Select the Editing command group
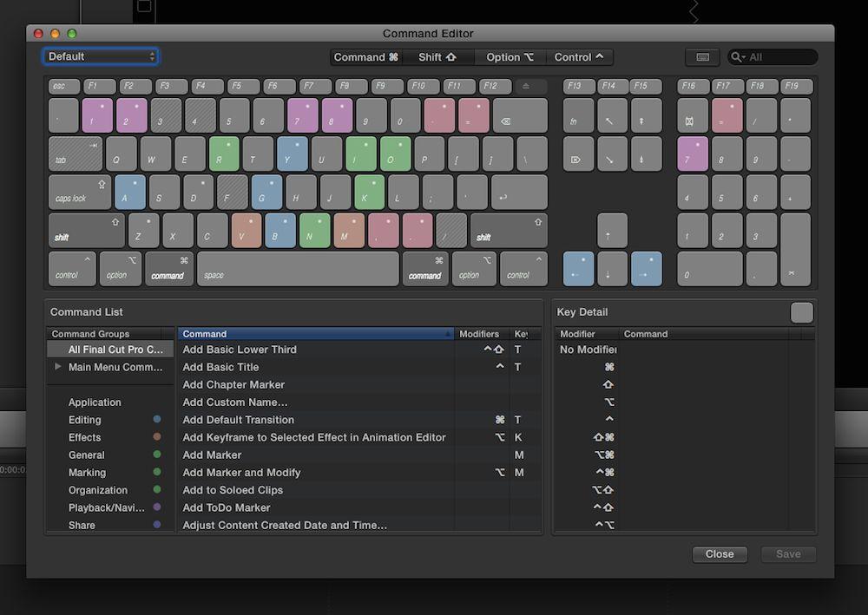 point(85,420)
